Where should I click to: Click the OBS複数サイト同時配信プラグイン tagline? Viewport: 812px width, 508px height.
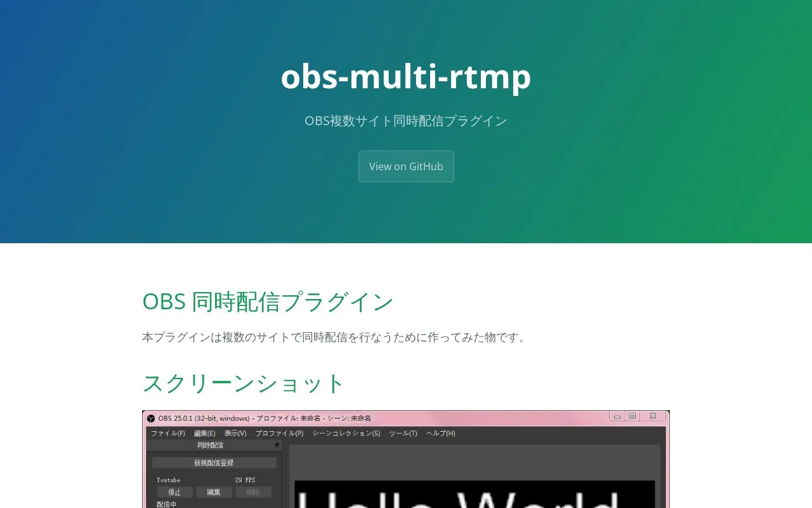click(x=406, y=121)
